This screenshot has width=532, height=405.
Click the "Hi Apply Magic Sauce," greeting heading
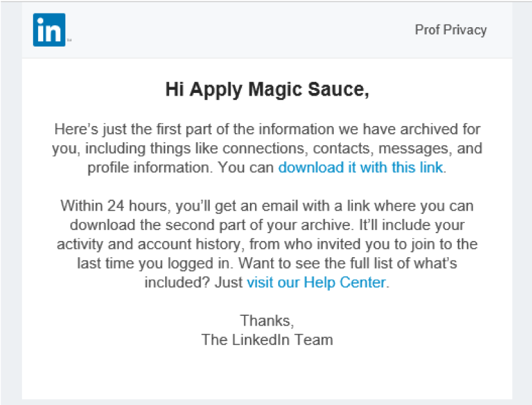click(x=267, y=89)
